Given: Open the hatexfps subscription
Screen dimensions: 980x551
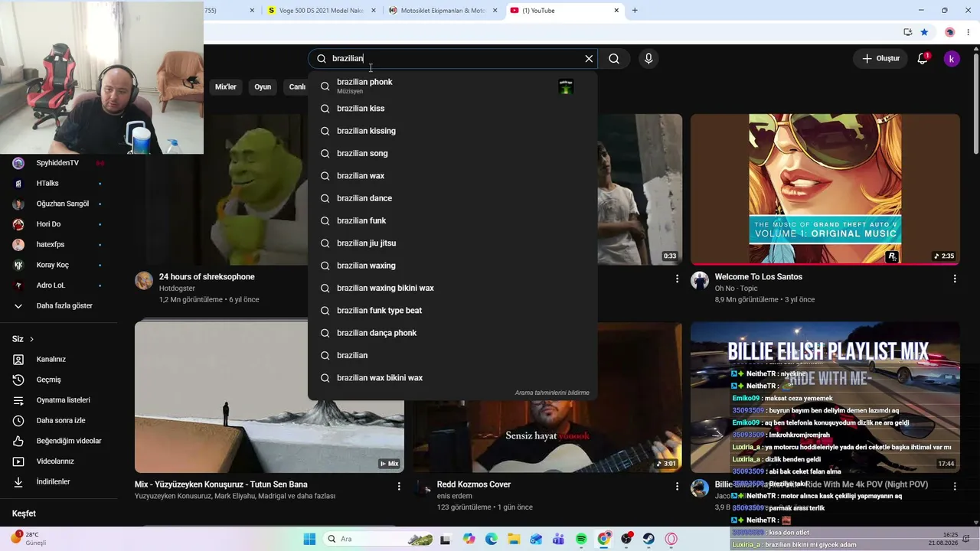Looking at the screenshot, I should [59, 245].
